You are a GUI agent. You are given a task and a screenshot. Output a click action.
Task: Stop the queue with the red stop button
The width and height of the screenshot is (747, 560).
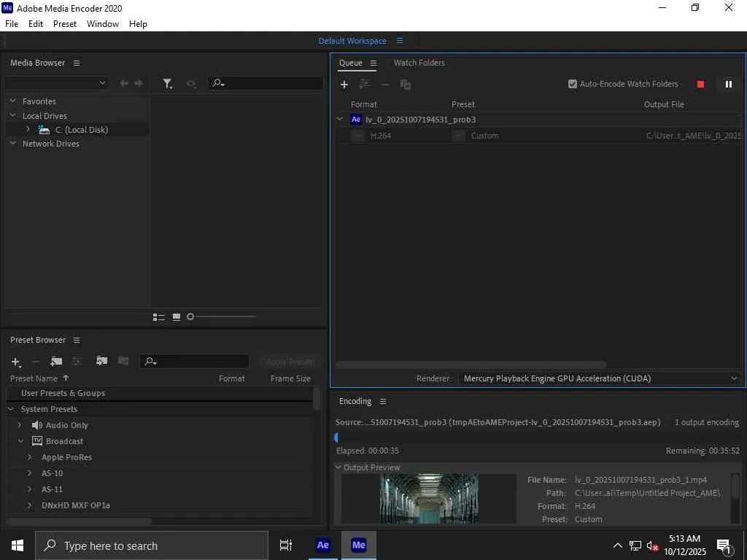point(700,85)
